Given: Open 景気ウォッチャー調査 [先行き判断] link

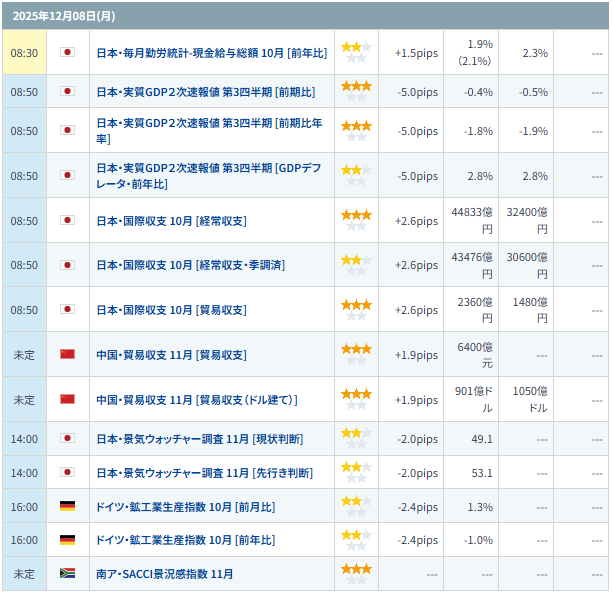Looking at the screenshot, I should pos(204,473).
